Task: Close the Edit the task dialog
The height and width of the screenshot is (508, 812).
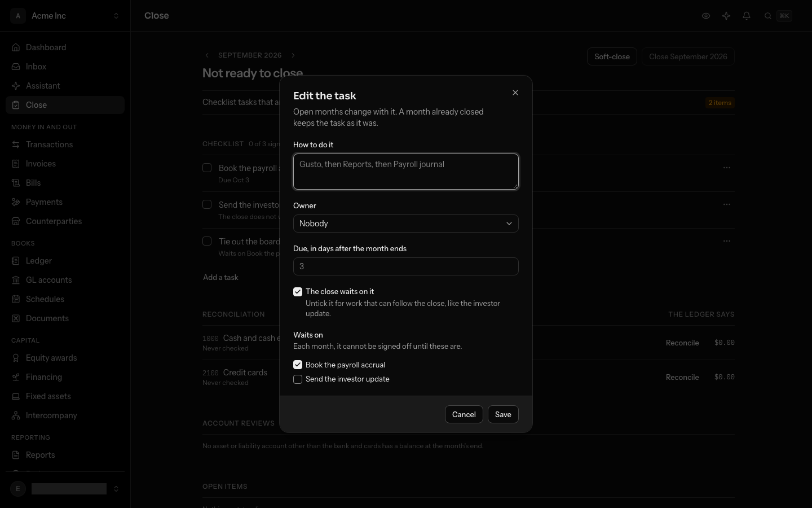Action: [515, 93]
